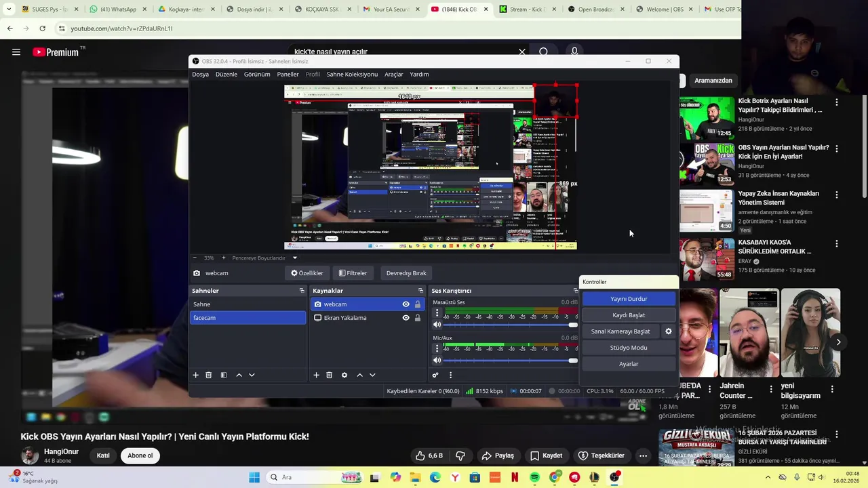Open scene filters icon in Sahneler toolbar
This screenshot has width=868, height=488.
223,375
